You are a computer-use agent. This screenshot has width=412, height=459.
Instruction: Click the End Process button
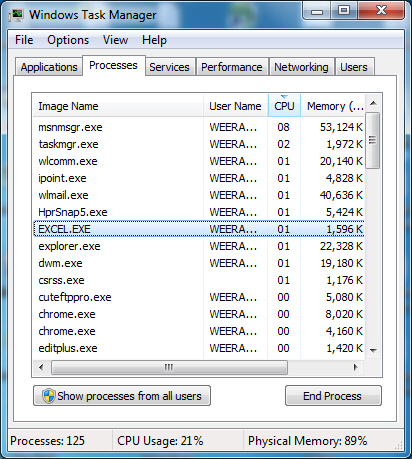(333, 396)
